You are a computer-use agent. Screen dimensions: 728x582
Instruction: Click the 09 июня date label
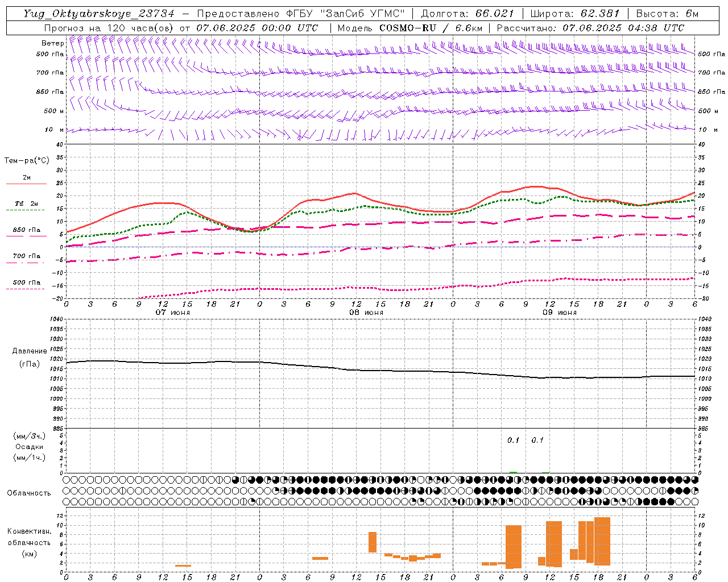coord(559,313)
